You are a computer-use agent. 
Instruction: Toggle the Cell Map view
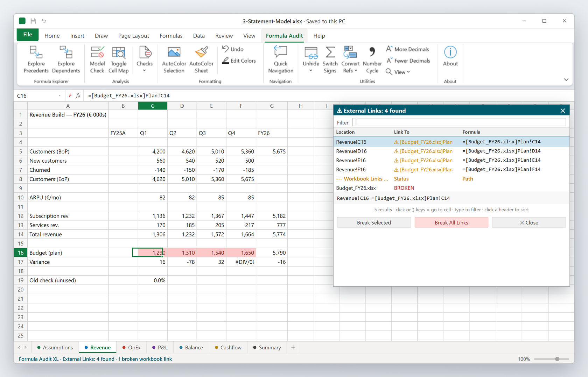[x=118, y=59]
